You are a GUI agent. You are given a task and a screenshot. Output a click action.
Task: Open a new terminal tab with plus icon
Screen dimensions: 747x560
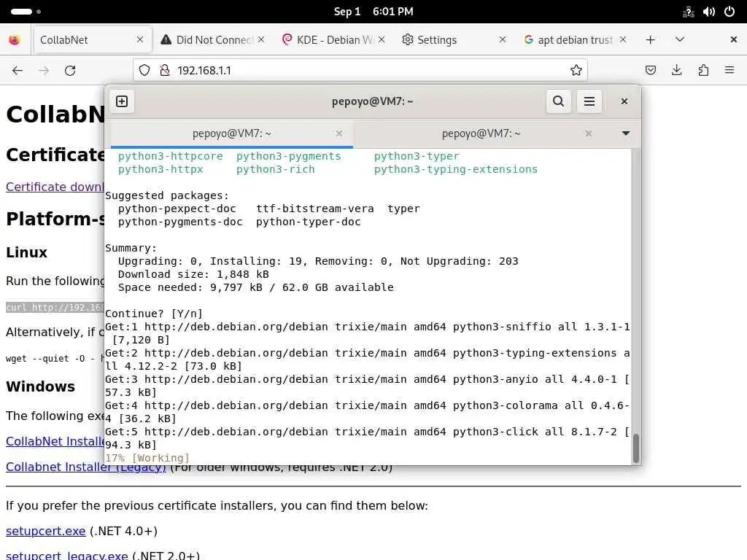[122, 101]
